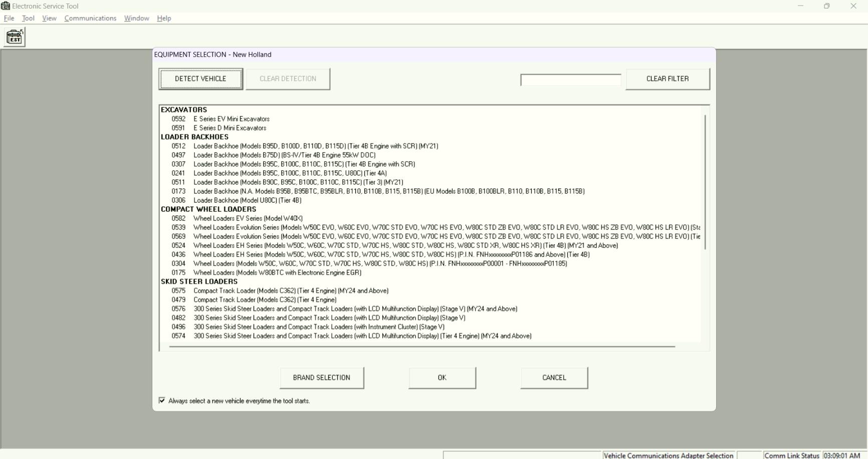Click the EXCAVATORS category heading
The image size is (868, 459).
[x=184, y=110]
